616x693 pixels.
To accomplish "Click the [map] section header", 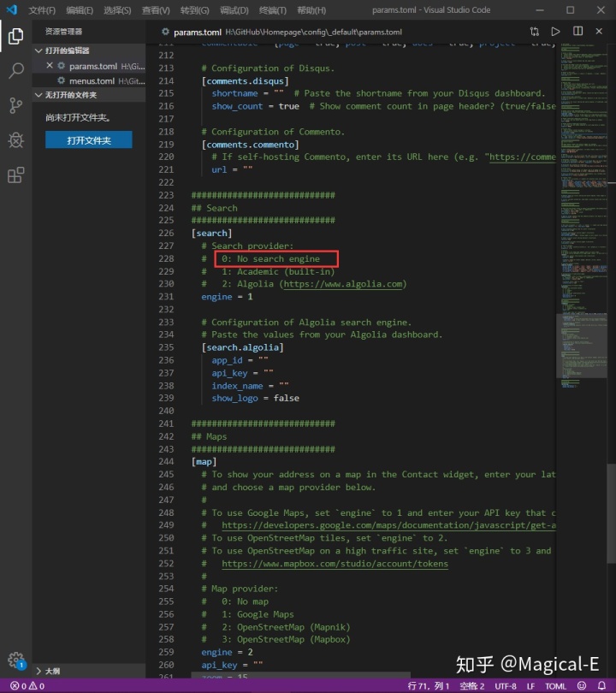I will click(204, 462).
